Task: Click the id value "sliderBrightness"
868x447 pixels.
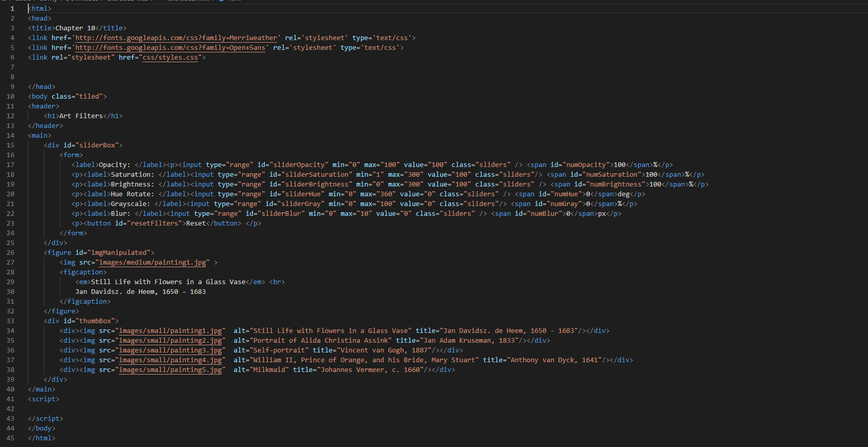Action: 317,184
